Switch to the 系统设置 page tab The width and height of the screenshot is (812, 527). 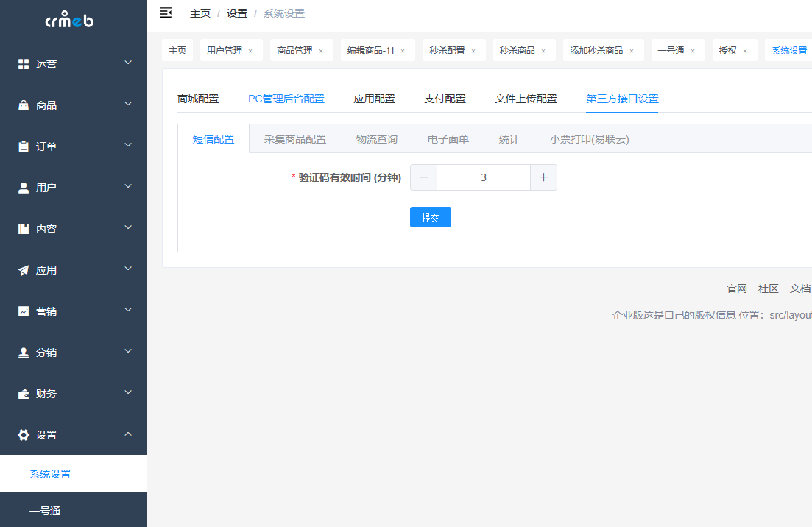click(788, 50)
